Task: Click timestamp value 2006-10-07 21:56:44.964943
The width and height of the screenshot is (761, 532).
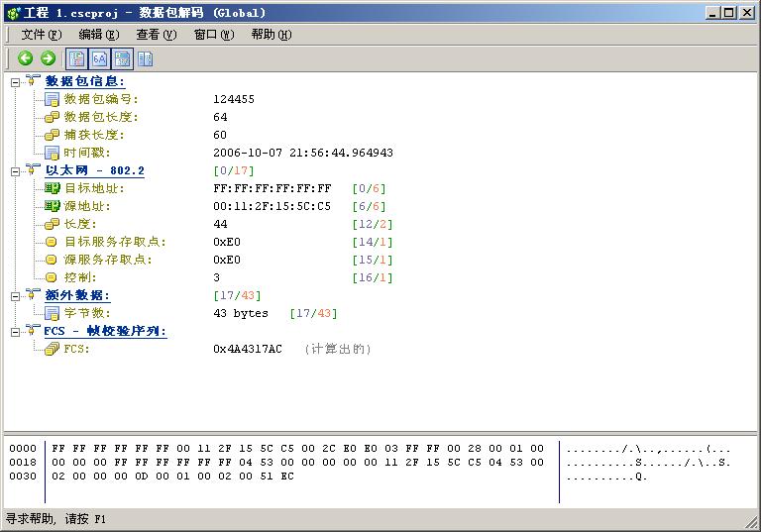Action: coord(303,153)
